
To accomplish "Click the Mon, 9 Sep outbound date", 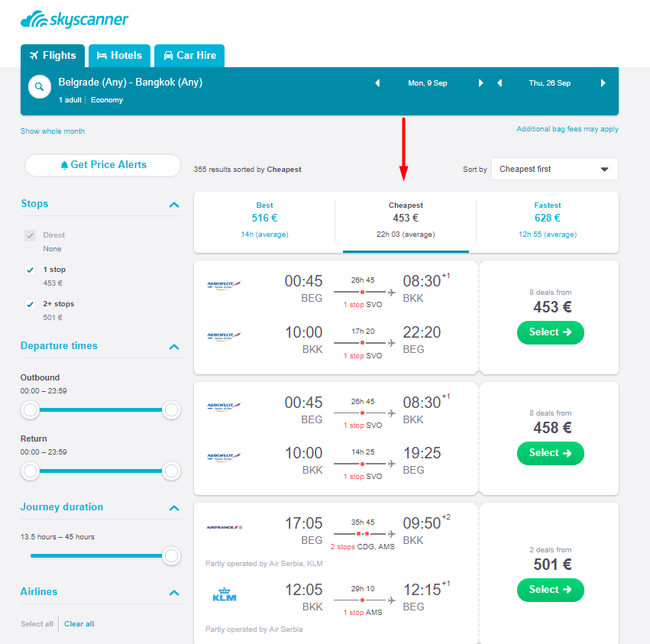I will pyautogui.click(x=428, y=83).
